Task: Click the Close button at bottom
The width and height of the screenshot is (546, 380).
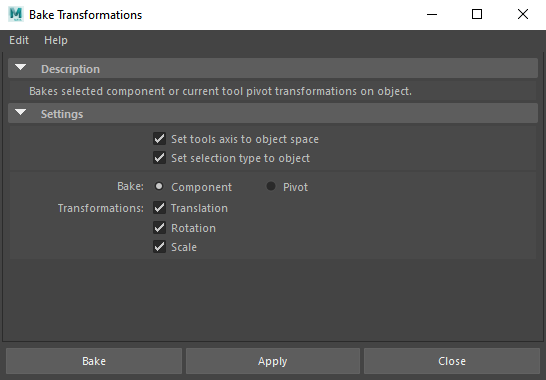Action: pos(452,361)
